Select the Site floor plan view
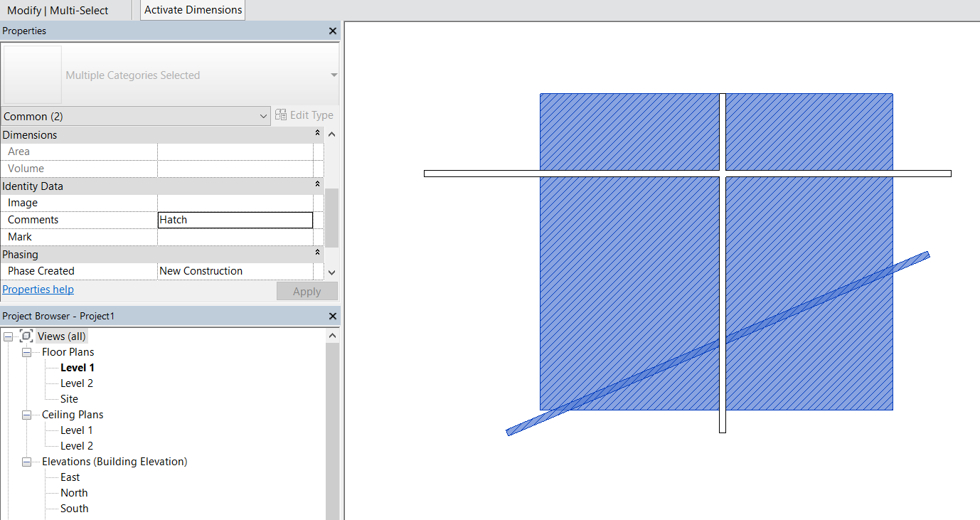The width and height of the screenshot is (980, 520). [69, 399]
